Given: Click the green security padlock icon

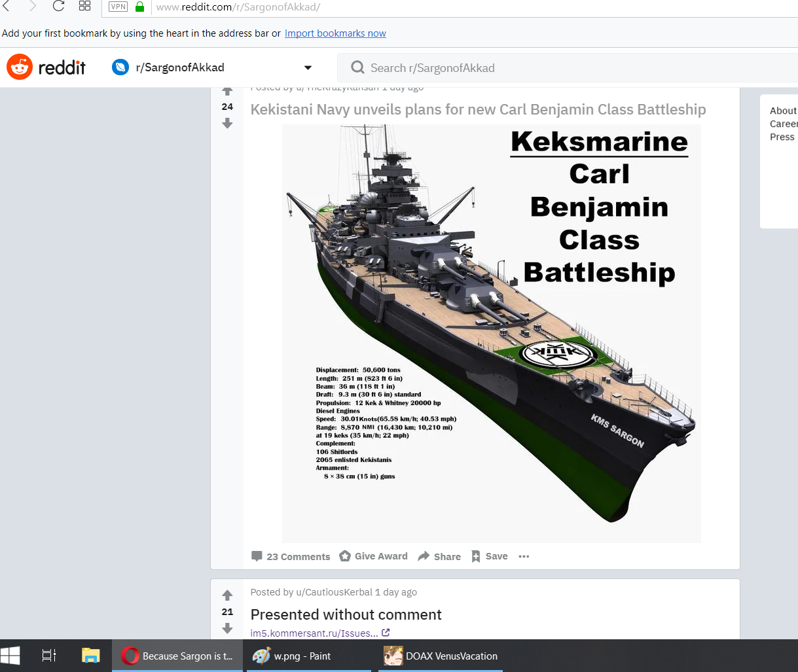Looking at the screenshot, I should (139, 7).
